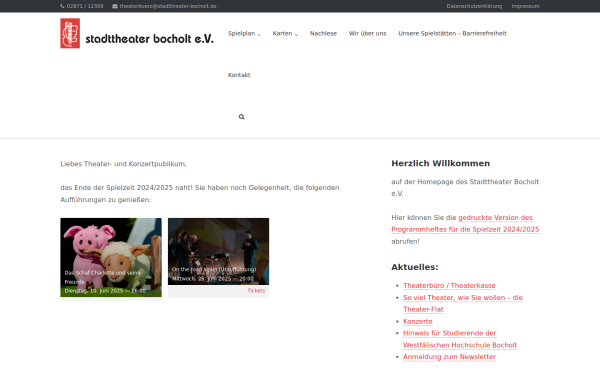Open Theaterbüro / Theaterkasse link

click(449, 285)
